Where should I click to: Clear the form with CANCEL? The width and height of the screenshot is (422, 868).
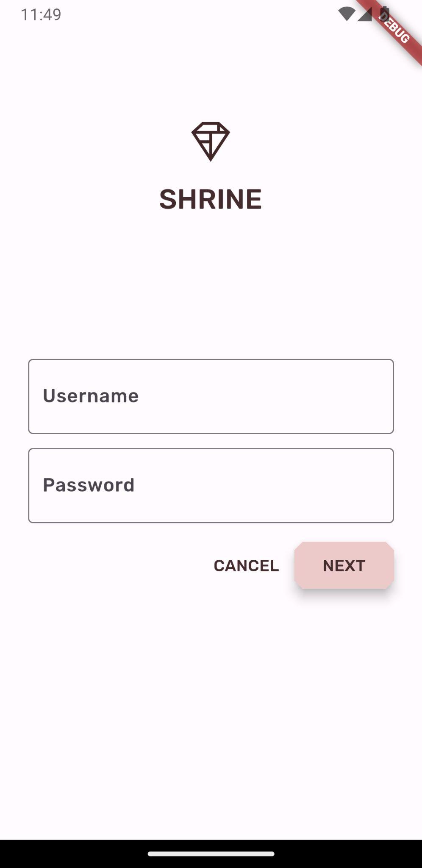pyautogui.click(x=246, y=565)
